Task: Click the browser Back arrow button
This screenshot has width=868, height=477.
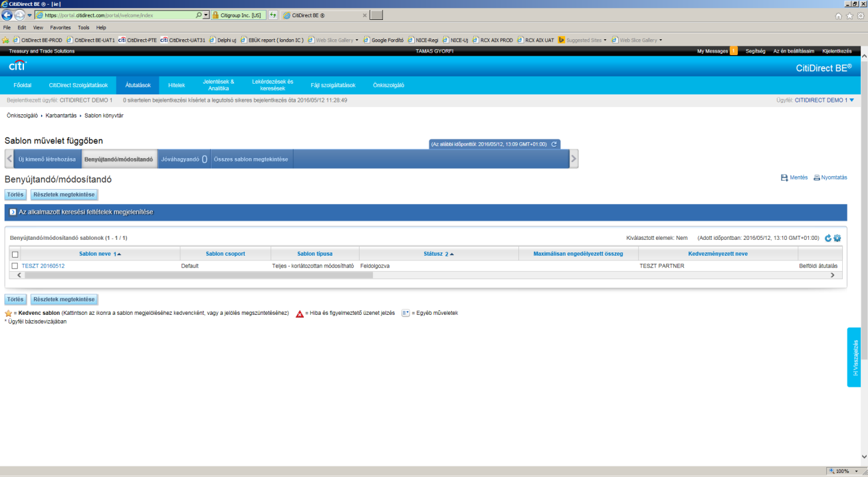Action: pos(7,15)
